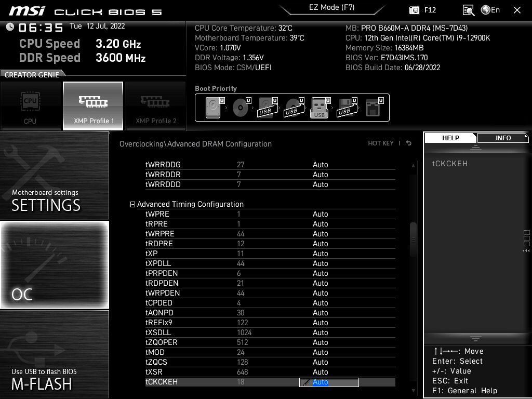The height and width of the screenshot is (399, 532).
Task: Click the scroll down arrow of timing list
Action: (413, 391)
